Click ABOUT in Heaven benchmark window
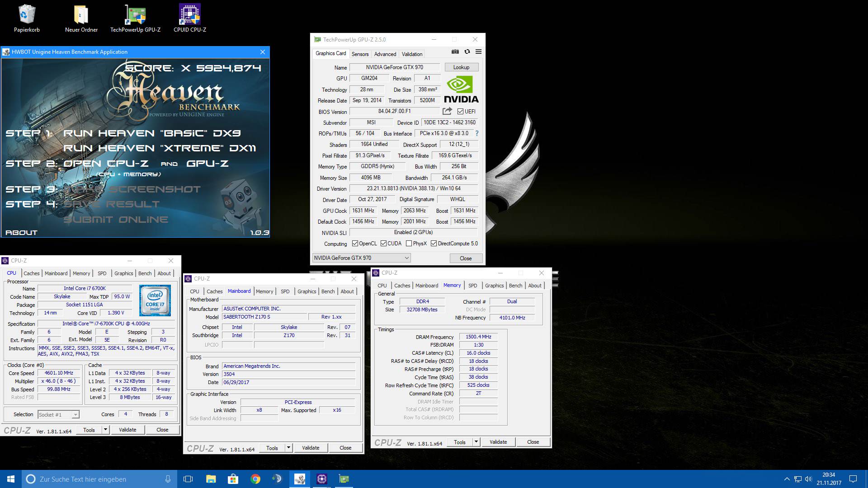The width and height of the screenshot is (868, 488). click(x=21, y=233)
